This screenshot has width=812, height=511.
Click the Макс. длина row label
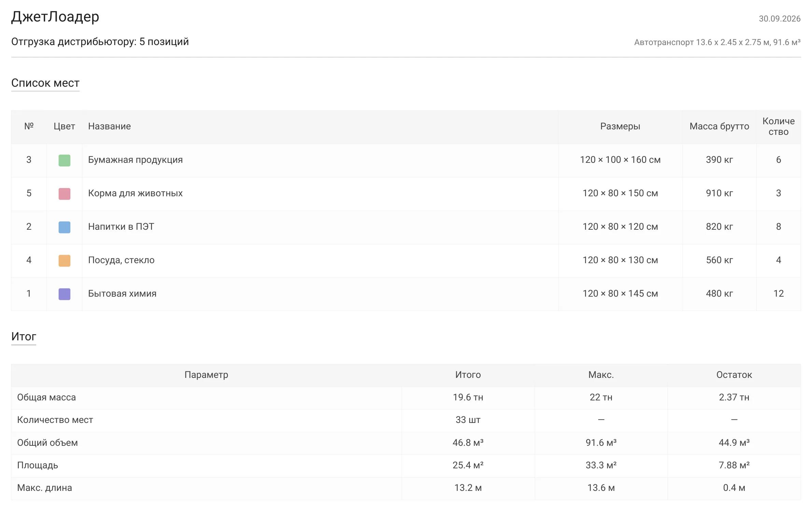click(x=44, y=488)
